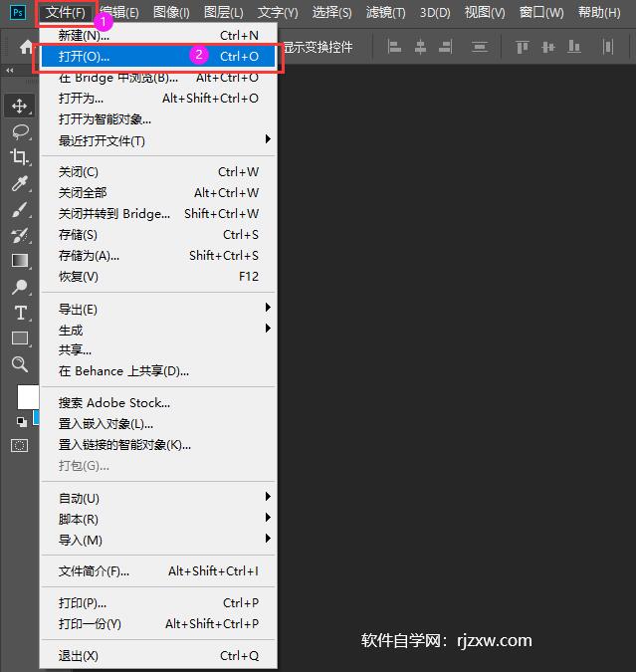Image resolution: width=636 pixels, height=672 pixels.
Task: Open the 视图(V) menu
Action: click(x=485, y=12)
